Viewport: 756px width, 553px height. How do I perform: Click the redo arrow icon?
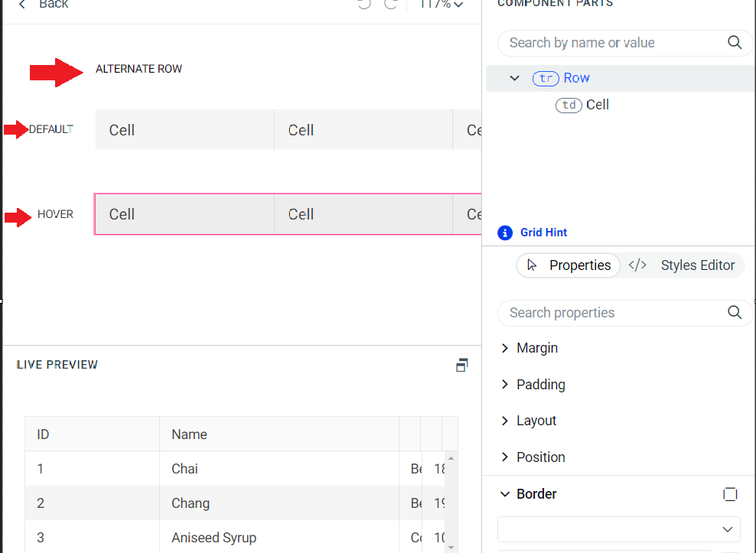(x=391, y=5)
